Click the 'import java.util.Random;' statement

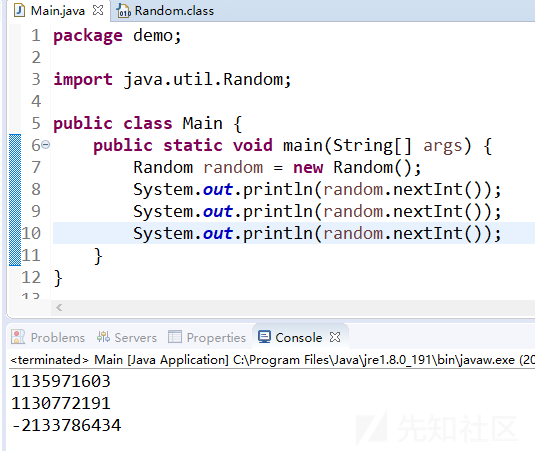coord(172,79)
